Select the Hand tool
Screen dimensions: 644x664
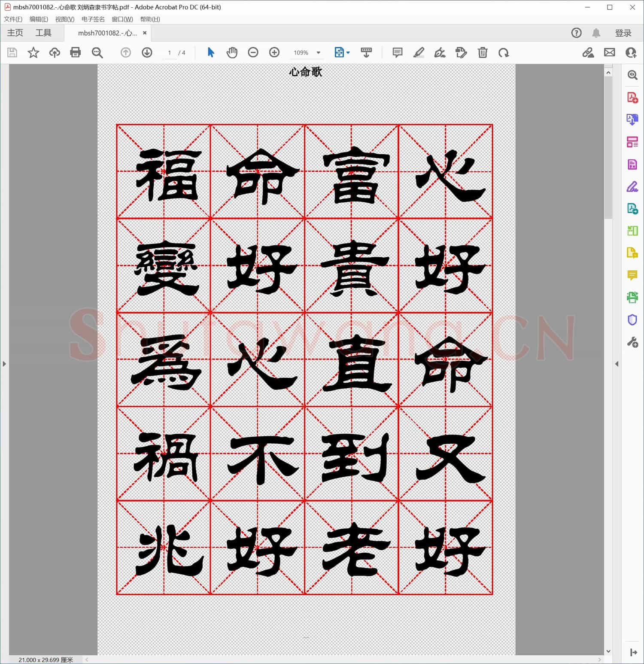232,52
